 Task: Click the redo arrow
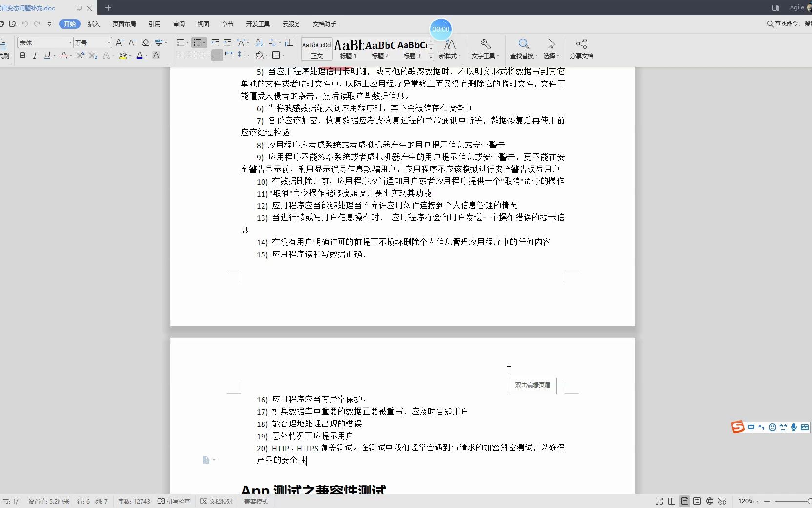click(37, 24)
